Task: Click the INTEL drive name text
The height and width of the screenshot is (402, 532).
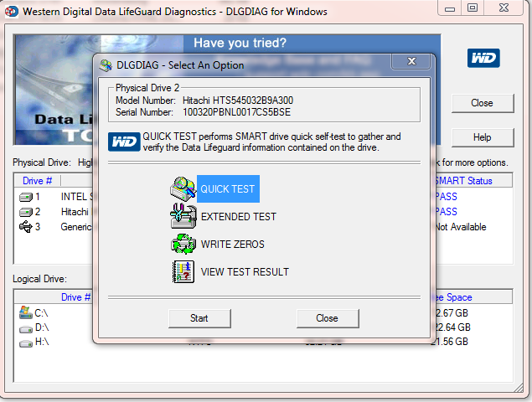Action: (76, 197)
